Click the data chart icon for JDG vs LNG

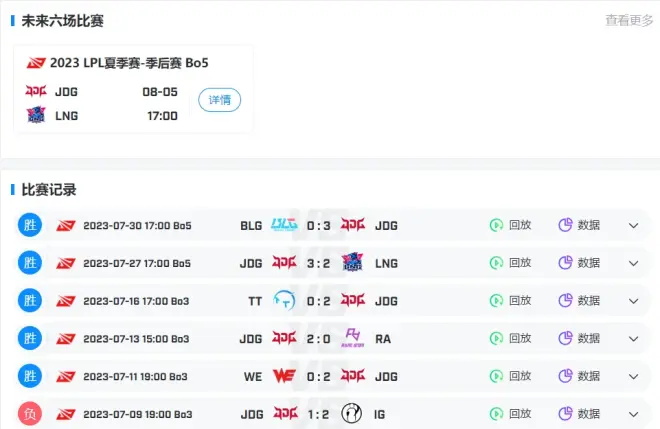(x=565, y=263)
